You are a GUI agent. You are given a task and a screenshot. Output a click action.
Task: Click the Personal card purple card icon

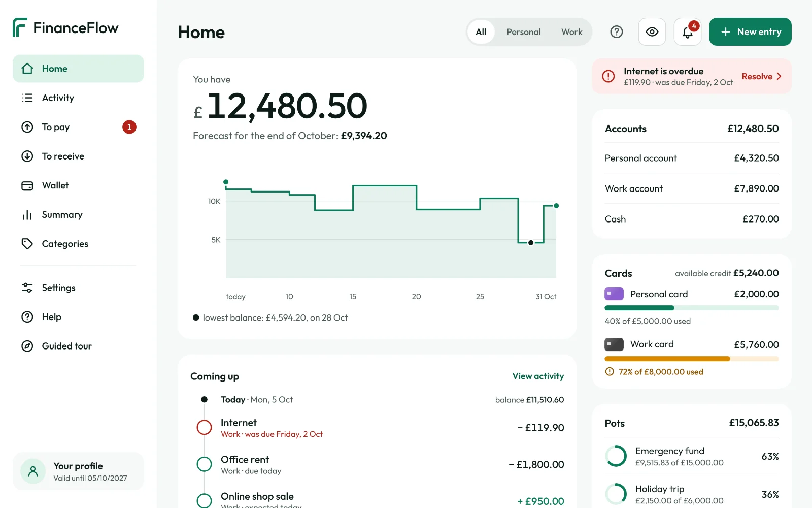click(614, 294)
